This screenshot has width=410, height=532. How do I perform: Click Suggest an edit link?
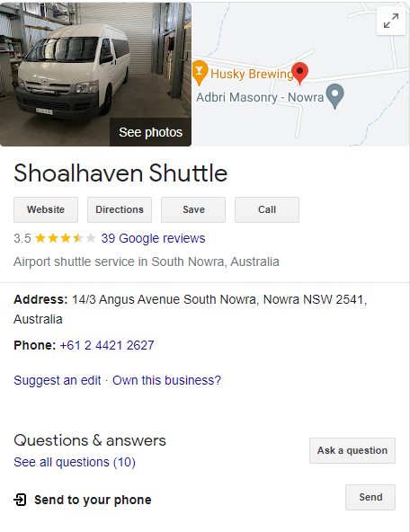58,380
